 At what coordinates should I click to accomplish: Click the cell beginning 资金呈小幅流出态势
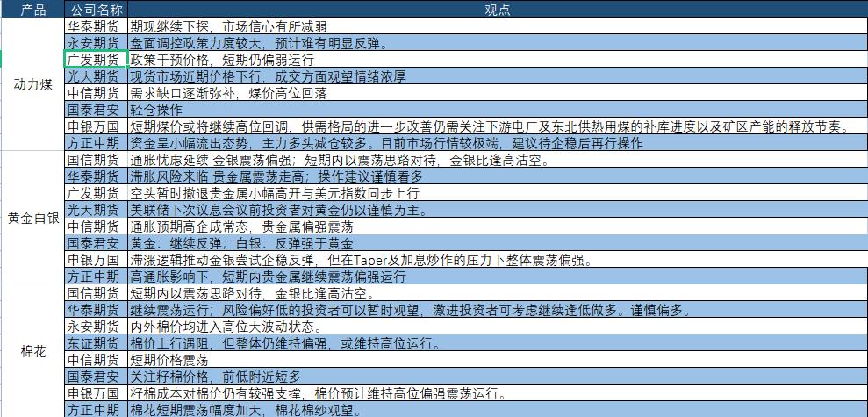pos(498,142)
